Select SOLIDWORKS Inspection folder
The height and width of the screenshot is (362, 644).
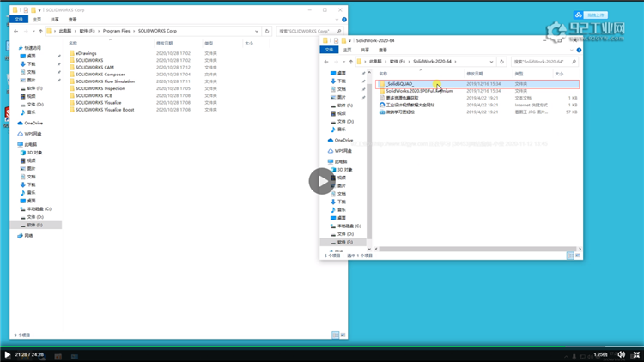point(100,88)
